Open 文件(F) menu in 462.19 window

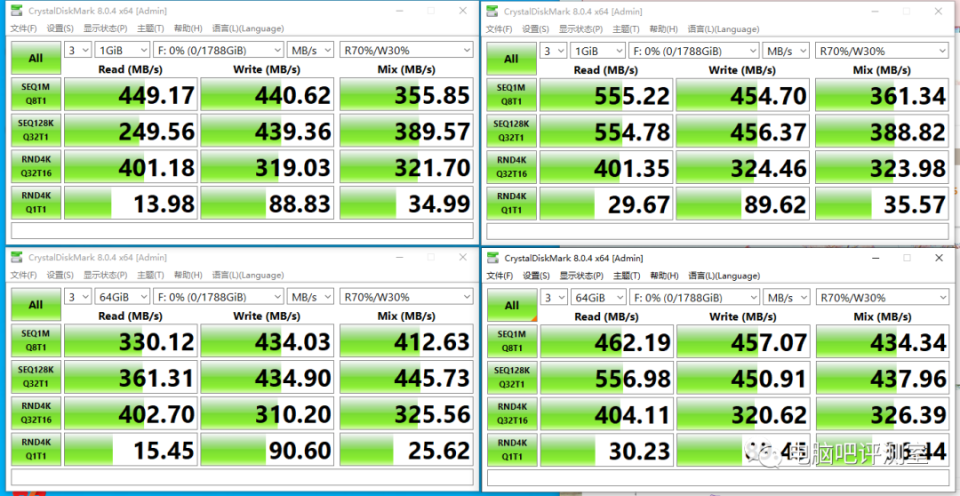point(500,276)
